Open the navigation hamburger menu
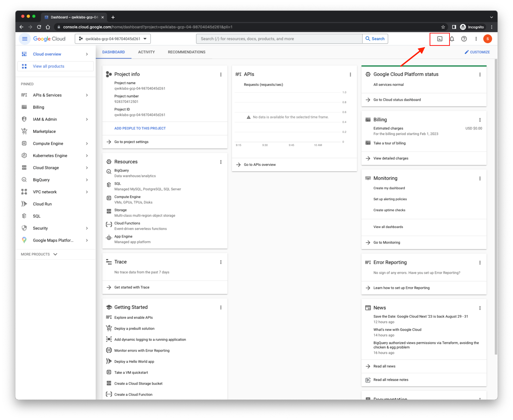Image resolution: width=513 pixels, height=420 pixels. pos(25,38)
